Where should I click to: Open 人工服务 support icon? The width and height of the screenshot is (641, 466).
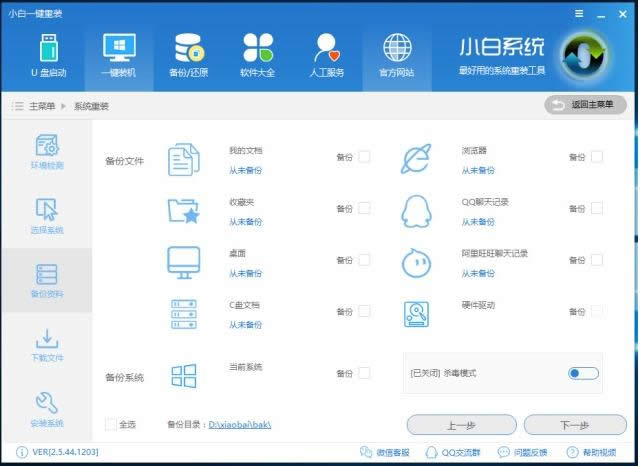(x=326, y=47)
